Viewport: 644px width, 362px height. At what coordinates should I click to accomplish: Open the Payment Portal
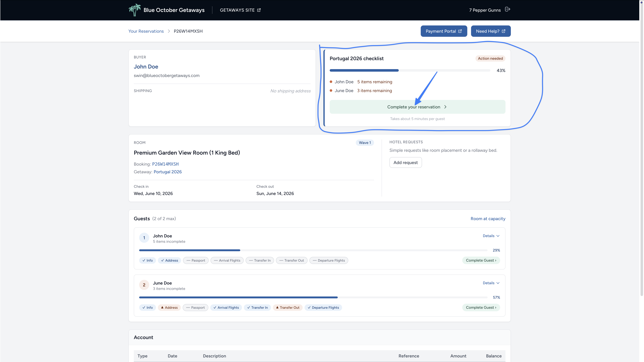(x=444, y=31)
